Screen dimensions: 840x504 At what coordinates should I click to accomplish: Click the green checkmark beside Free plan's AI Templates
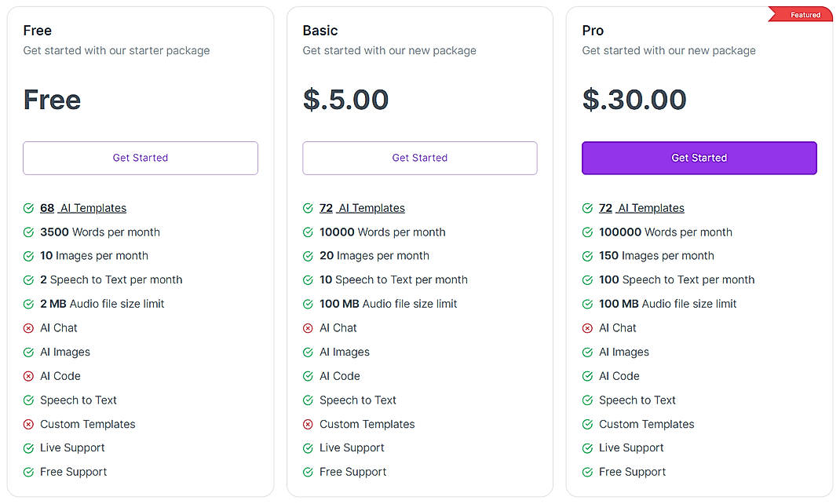tap(27, 208)
